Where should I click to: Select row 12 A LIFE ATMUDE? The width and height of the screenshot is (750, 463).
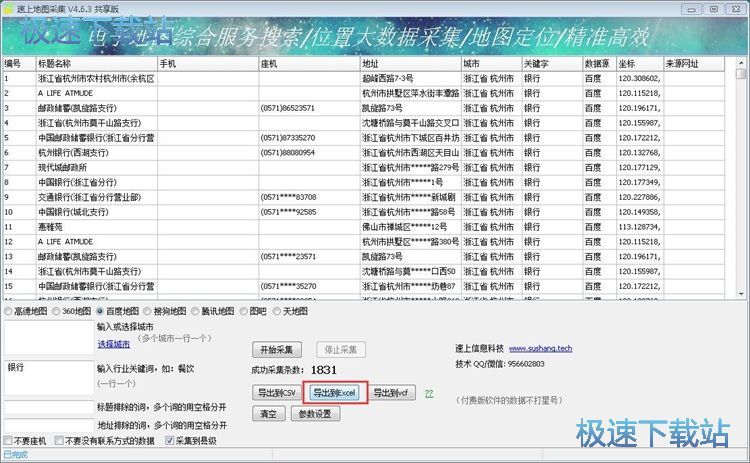click(x=364, y=242)
